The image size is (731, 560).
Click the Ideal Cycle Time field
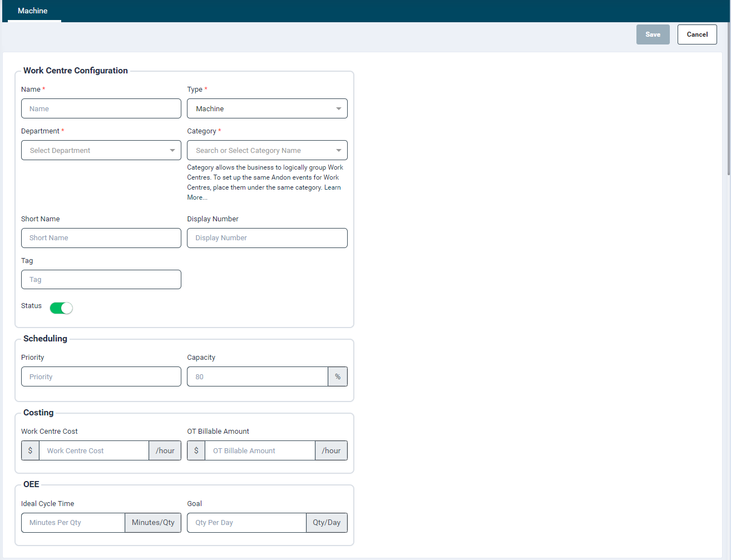(73, 523)
